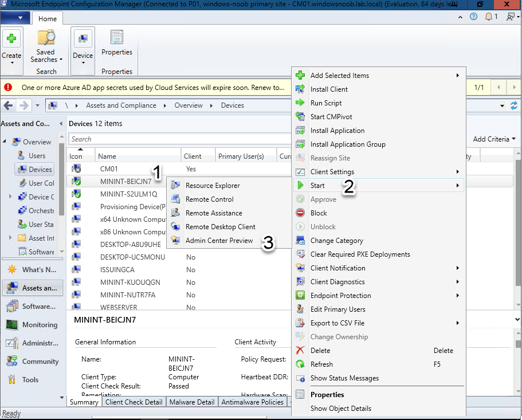Open the Add Criteria dropdown

[494, 139]
